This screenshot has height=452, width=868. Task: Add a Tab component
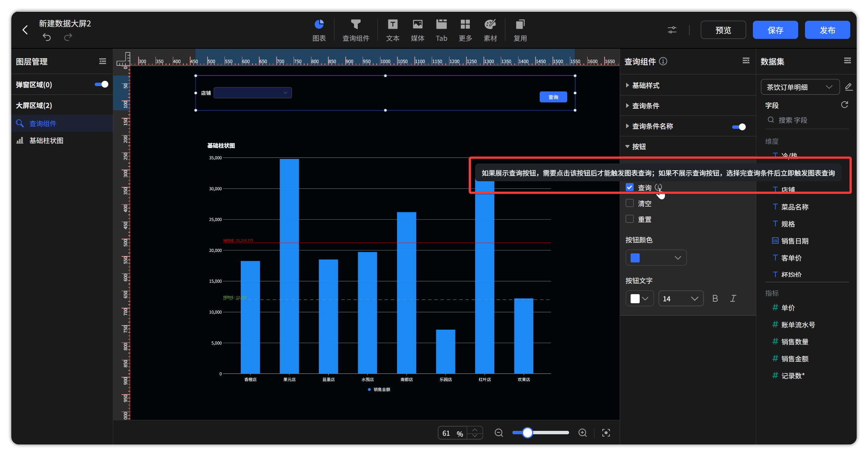click(441, 30)
